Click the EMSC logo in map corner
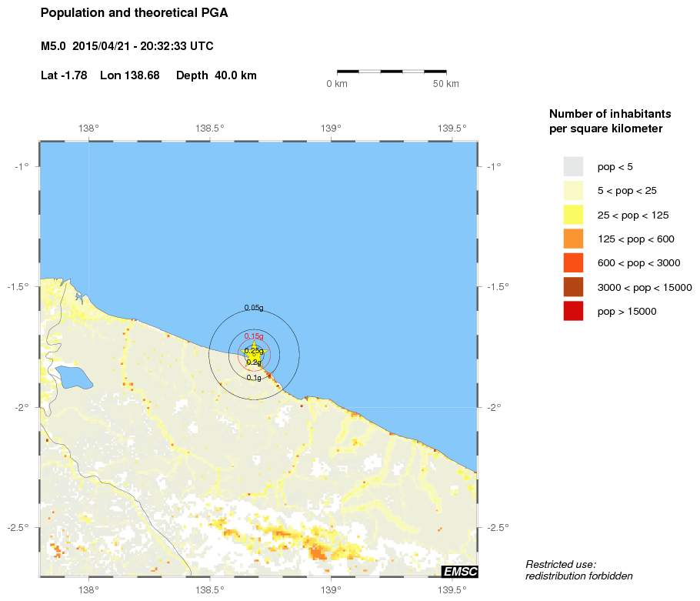The image size is (700, 601). (x=460, y=571)
